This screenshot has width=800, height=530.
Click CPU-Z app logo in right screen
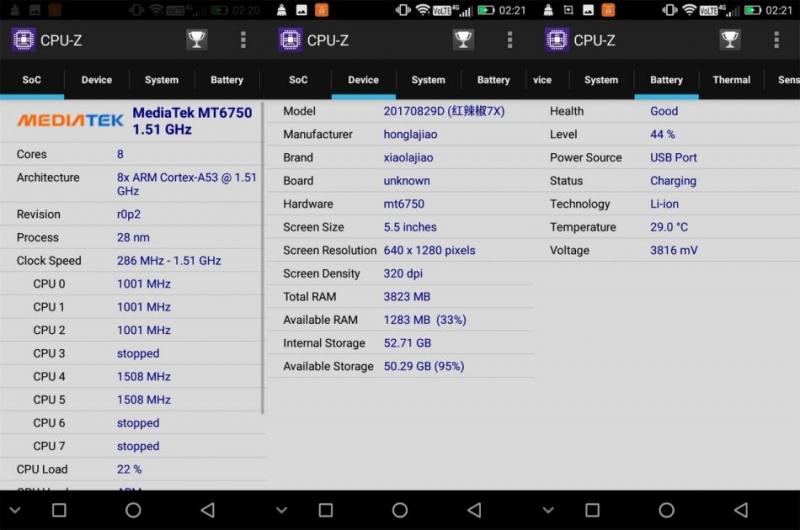(x=557, y=40)
